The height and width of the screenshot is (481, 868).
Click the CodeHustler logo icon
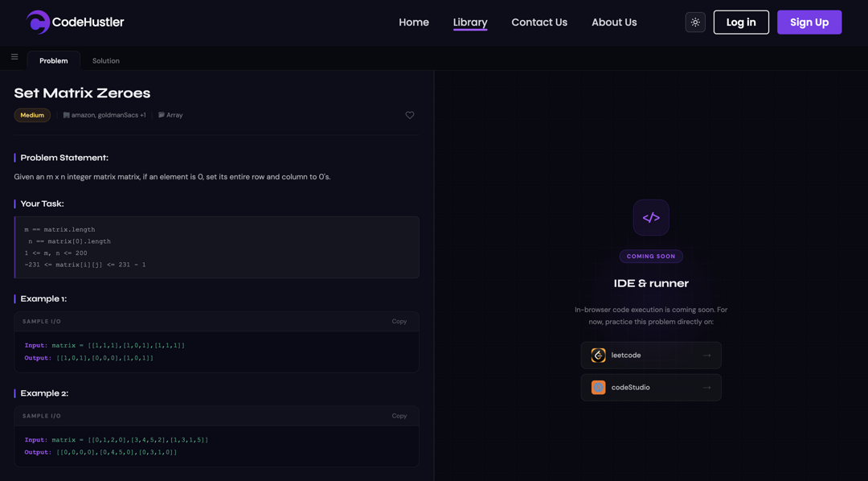38,23
